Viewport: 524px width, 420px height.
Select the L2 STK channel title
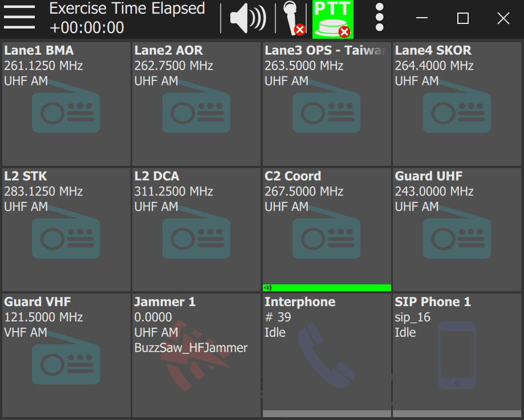pyautogui.click(x=26, y=176)
